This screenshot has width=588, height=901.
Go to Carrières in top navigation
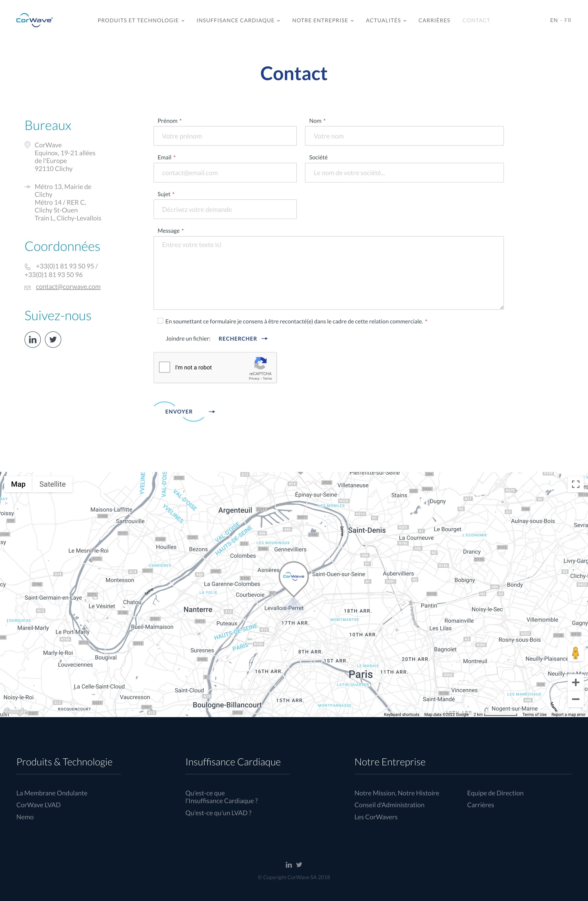click(x=434, y=20)
